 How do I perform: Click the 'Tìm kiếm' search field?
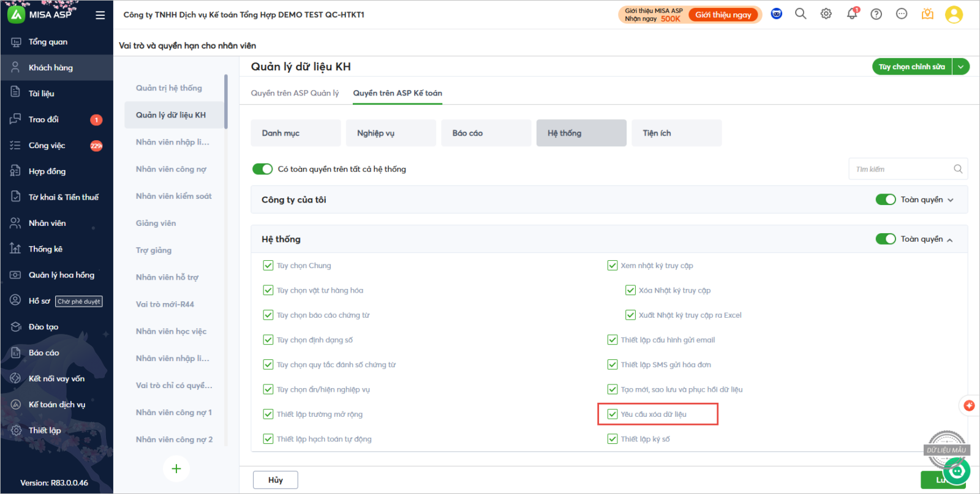pos(900,169)
